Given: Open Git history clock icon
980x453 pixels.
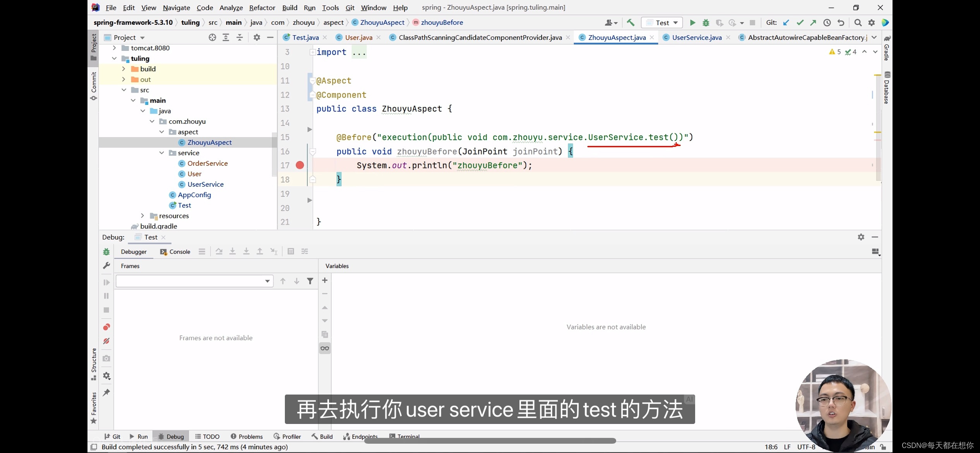Looking at the screenshot, I should (827, 22).
